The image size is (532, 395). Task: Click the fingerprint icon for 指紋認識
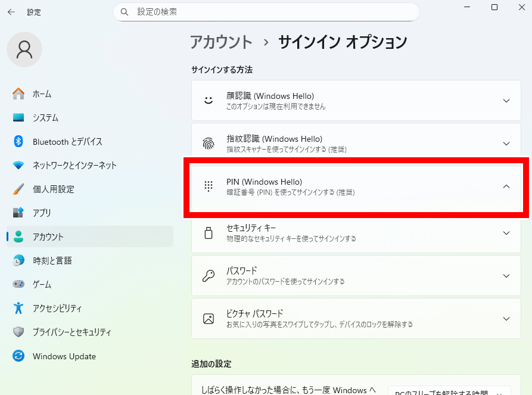(x=209, y=144)
